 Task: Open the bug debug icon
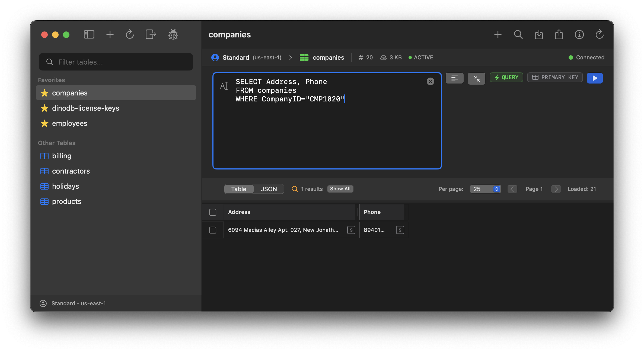tap(173, 34)
